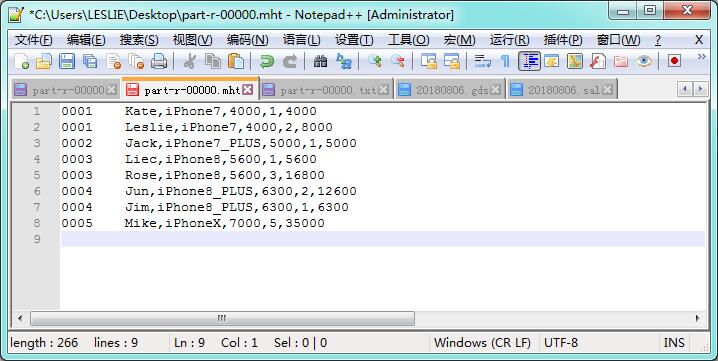Open Folder as Workspace icon
The image size is (718, 361).
coord(620,61)
